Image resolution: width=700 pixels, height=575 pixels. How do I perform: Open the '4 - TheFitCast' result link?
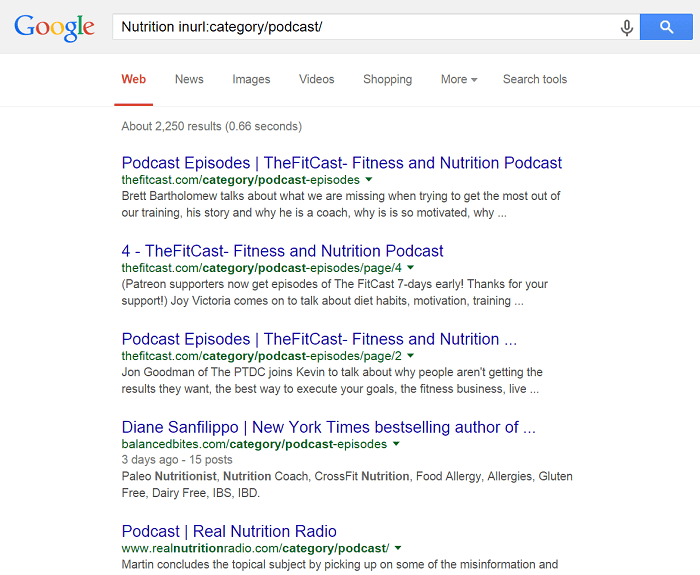282,251
